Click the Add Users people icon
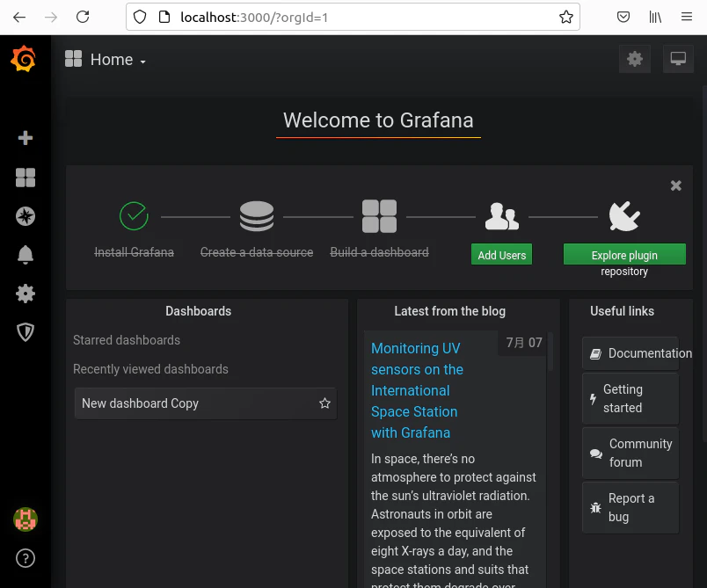Viewport: 707px width, 588px height. (x=502, y=216)
